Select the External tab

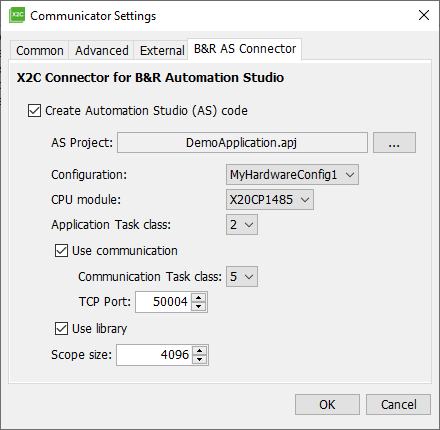[x=162, y=51]
